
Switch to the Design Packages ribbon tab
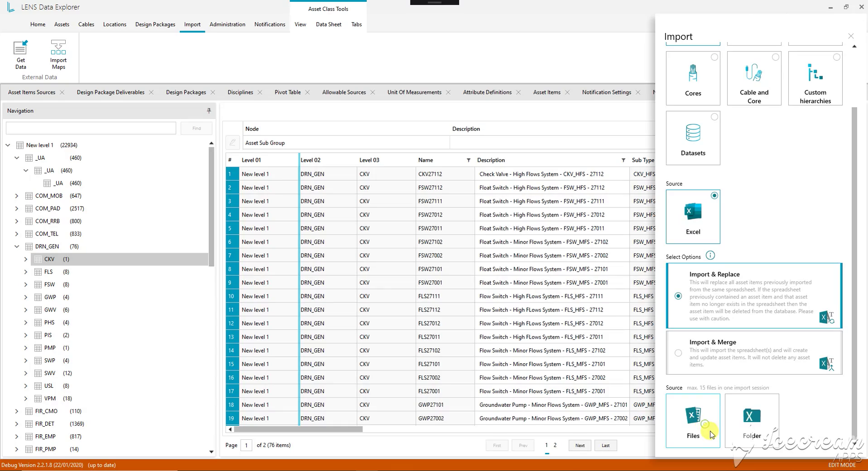point(155,24)
